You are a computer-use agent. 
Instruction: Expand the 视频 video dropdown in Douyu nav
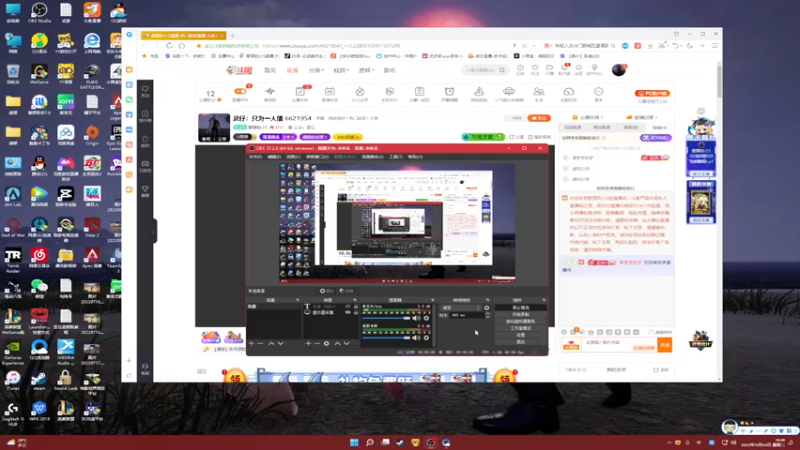coord(341,70)
